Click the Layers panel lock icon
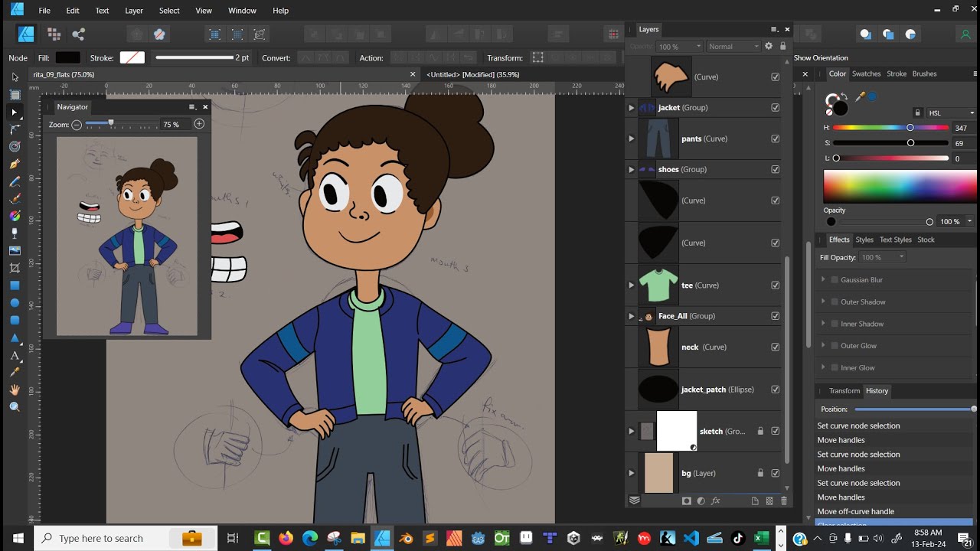This screenshot has height=551, width=980. click(x=782, y=47)
